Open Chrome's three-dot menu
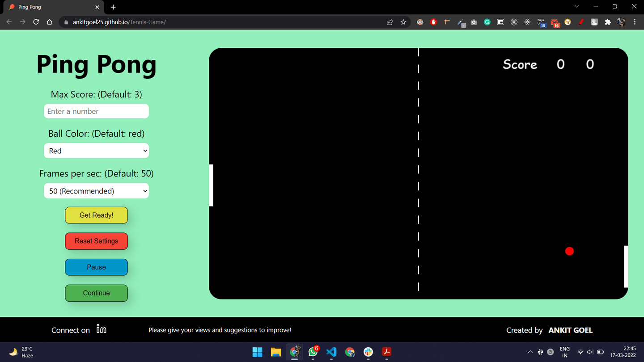644x362 pixels. point(635,22)
